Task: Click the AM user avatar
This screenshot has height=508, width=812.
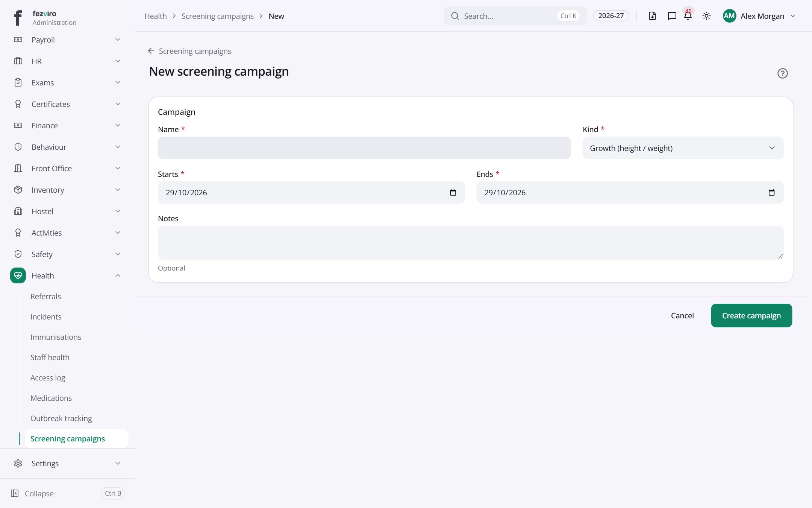Action: pyautogui.click(x=729, y=16)
